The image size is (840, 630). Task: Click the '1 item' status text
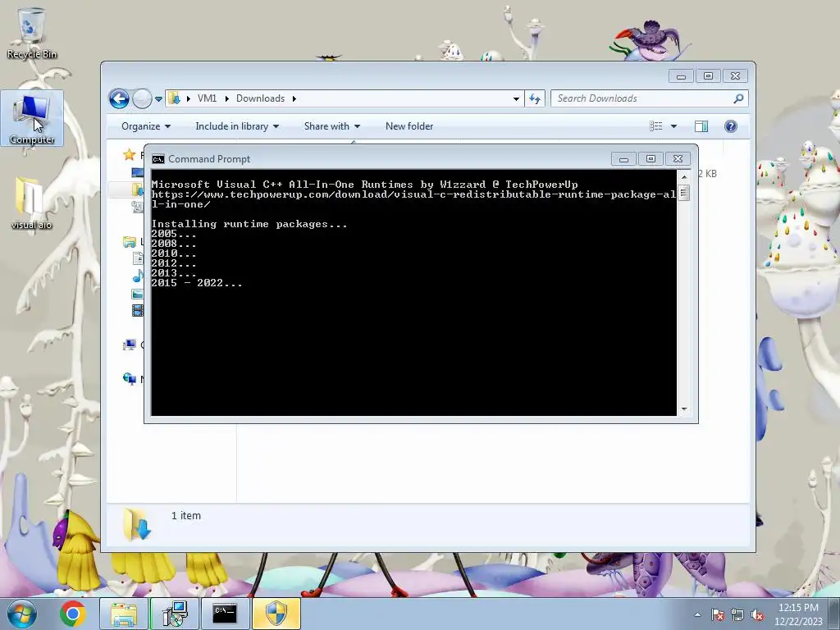point(186,515)
